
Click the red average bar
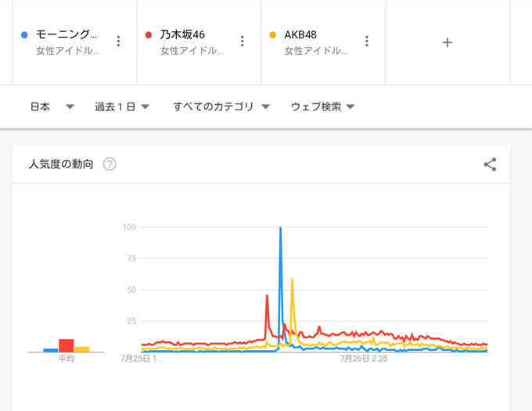click(x=66, y=345)
